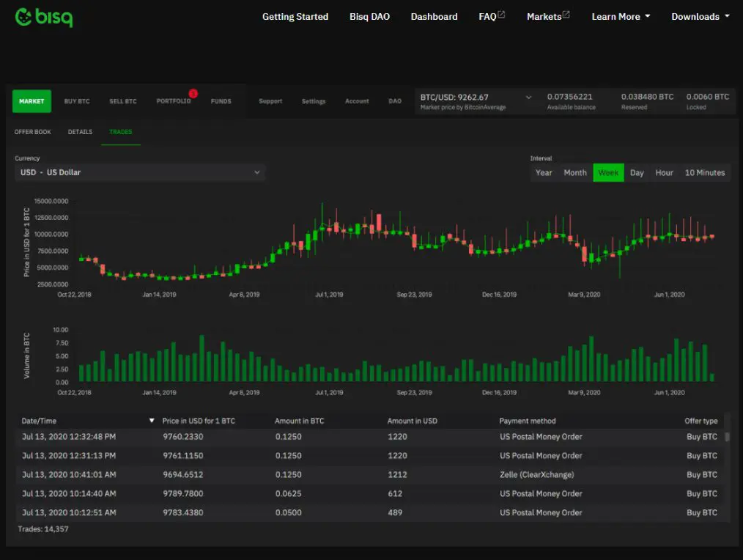Set chart interval to Year
Screen dimensions: 743x560
(544, 172)
